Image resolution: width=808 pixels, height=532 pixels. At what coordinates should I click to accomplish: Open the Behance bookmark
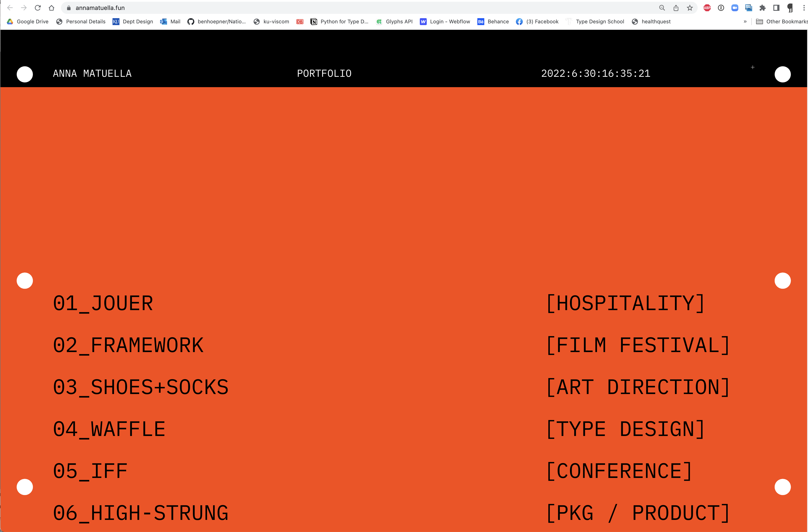pos(493,22)
